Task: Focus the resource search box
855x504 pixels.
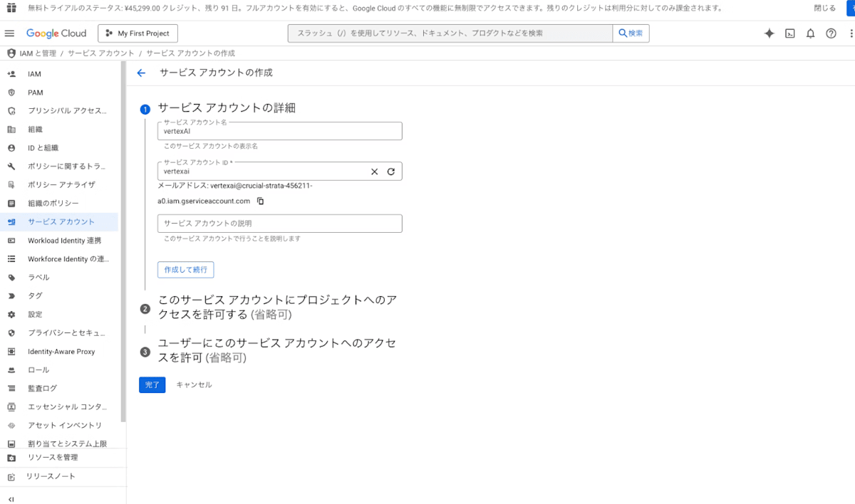Action: point(450,33)
